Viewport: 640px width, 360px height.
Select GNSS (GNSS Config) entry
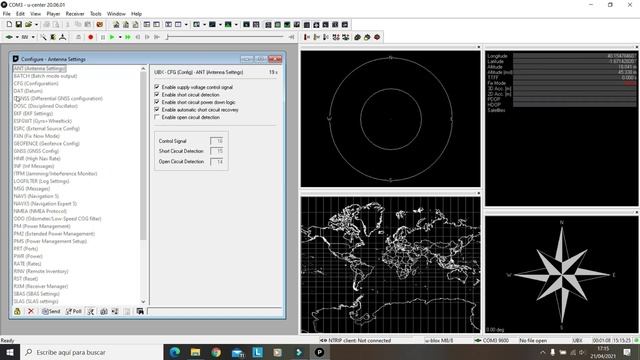point(36,151)
